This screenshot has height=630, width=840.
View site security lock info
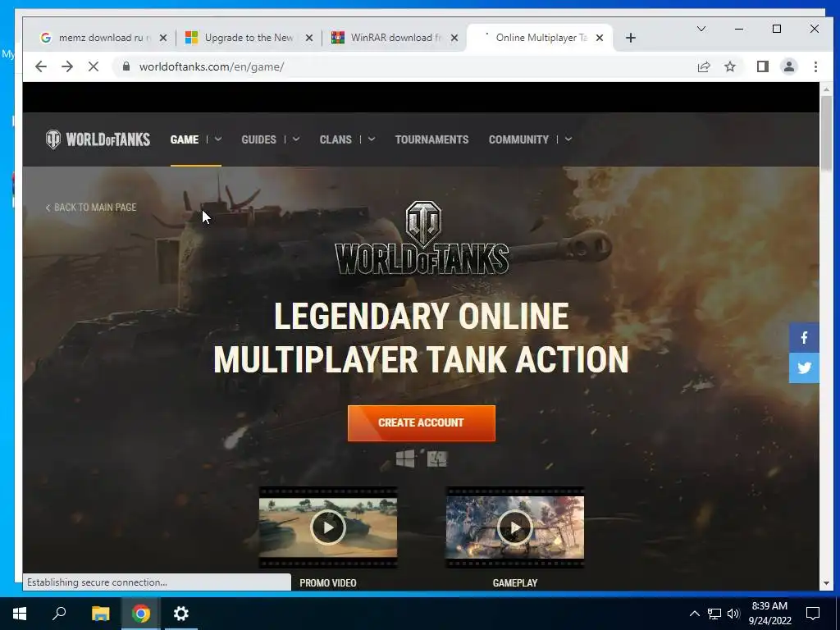pos(126,66)
